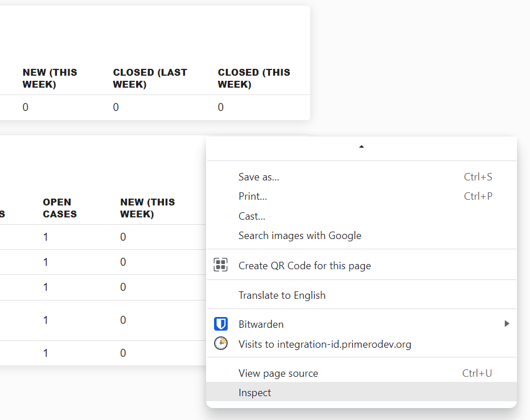Choose Translate to English
The image size is (530, 420).
point(361,295)
